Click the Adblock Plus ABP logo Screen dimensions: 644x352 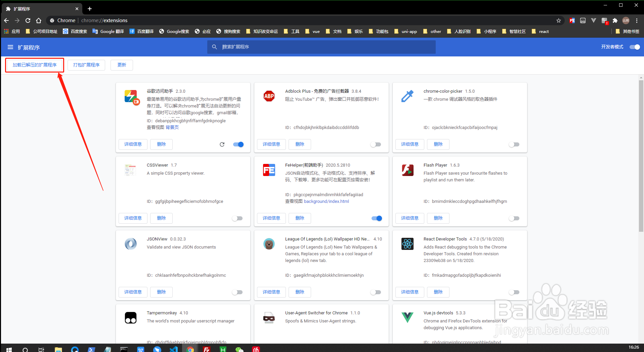click(269, 96)
